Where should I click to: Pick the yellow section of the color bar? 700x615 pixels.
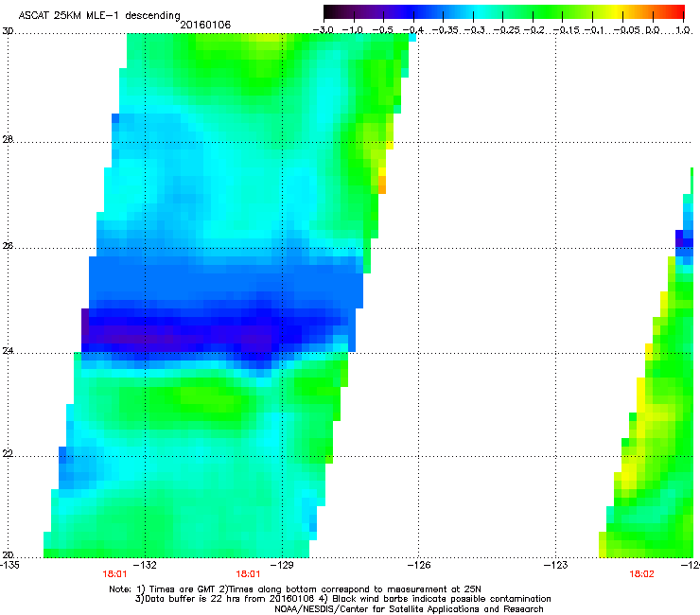point(616,11)
